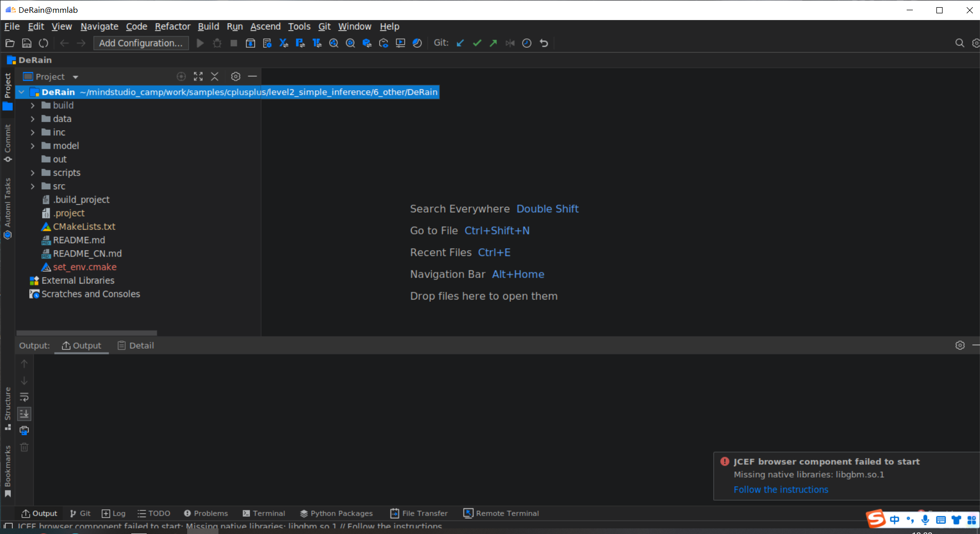
Task: Open the Ascend menu
Action: [265, 27]
